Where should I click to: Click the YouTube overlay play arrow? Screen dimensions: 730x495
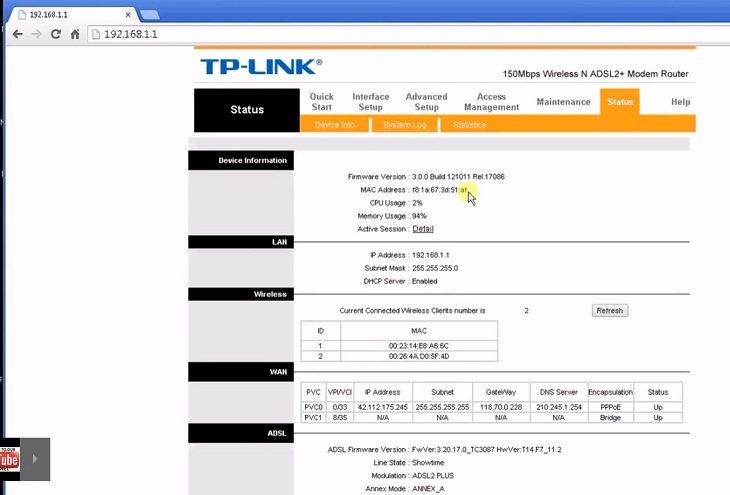point(35,459)
